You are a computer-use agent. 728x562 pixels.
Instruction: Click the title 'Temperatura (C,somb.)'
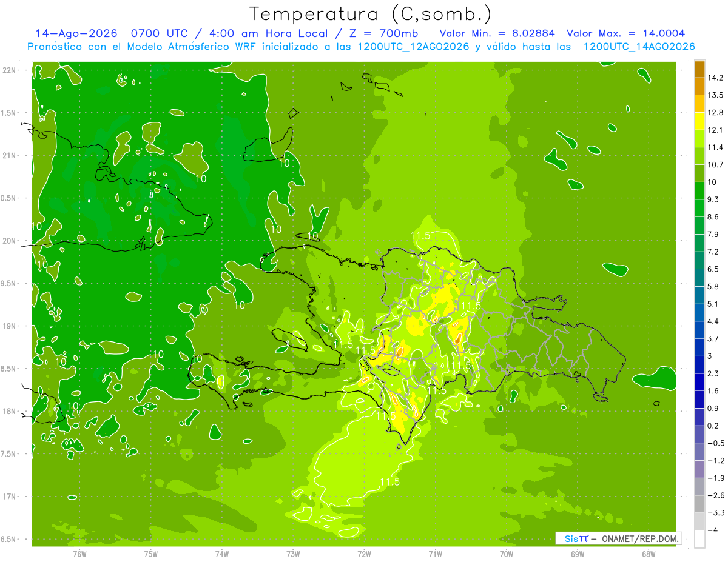point(370,13)
